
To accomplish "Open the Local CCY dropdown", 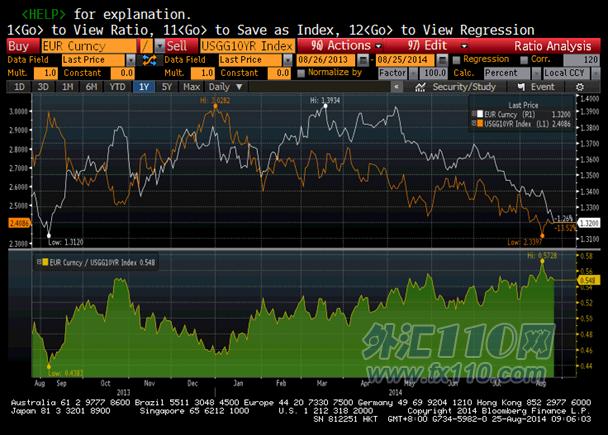I will click(x=595, y=73).
